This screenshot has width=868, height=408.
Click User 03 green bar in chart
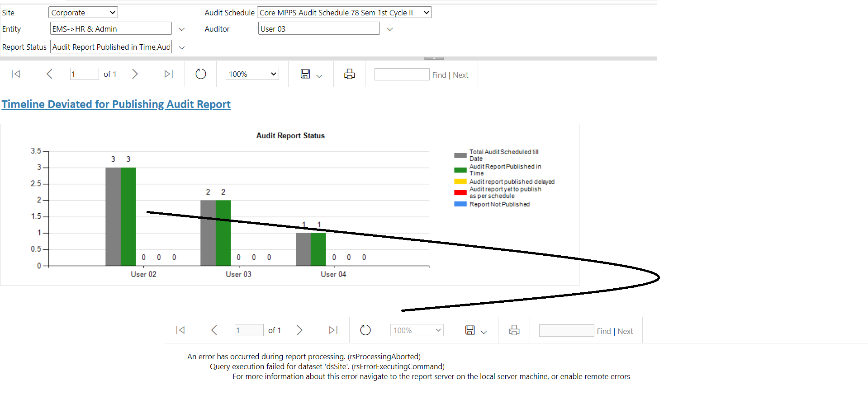(223, 233)
